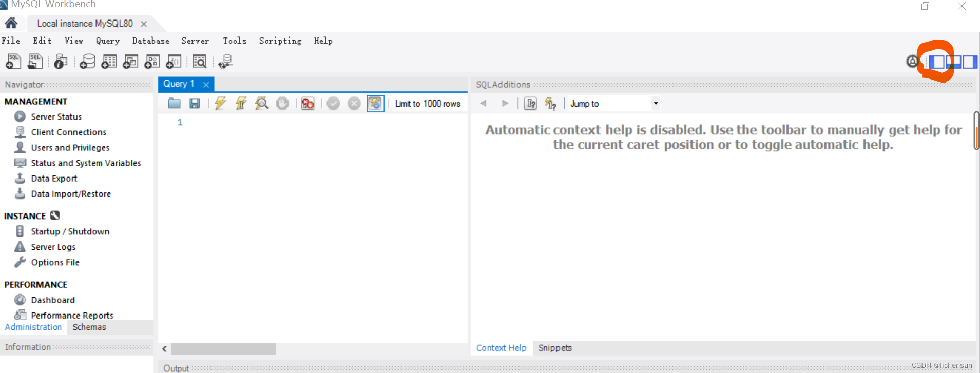Save the script in Query 1 editor
This screenshot has height=373, width=980.
pyautogui.click(x=195, y=103)
